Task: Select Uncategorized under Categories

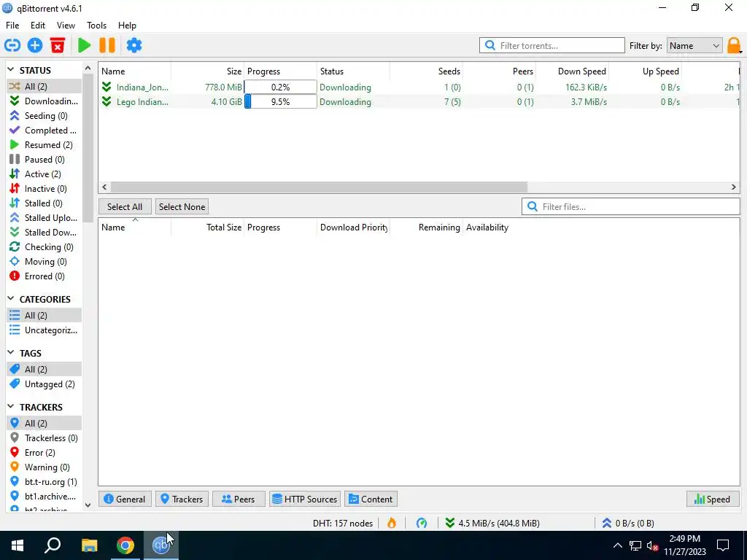Action: click(x=44, y=330)
